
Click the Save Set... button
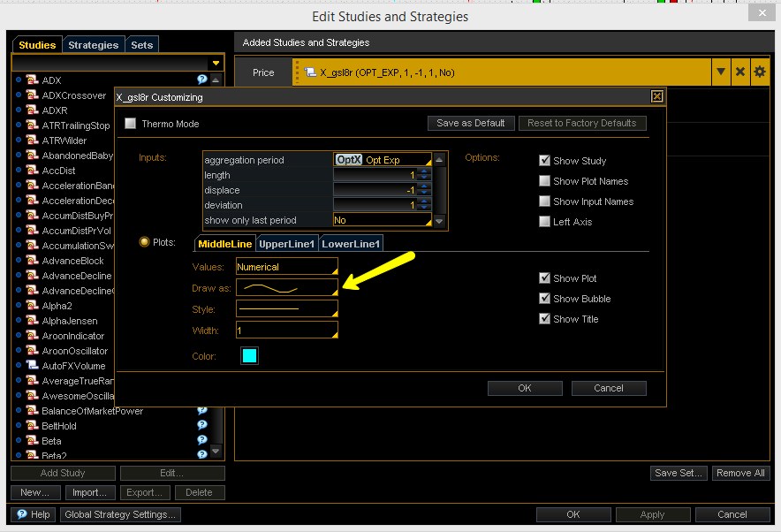[679, 473]
